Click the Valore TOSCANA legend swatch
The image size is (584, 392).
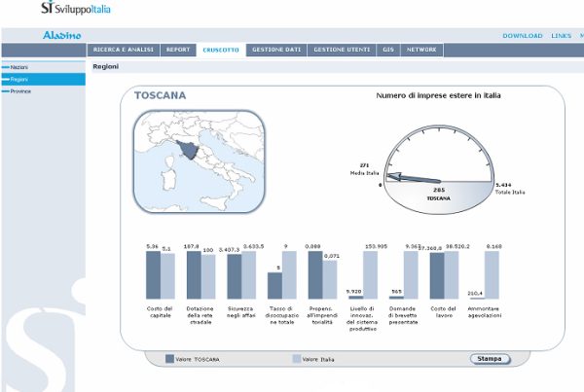point(170,358)
